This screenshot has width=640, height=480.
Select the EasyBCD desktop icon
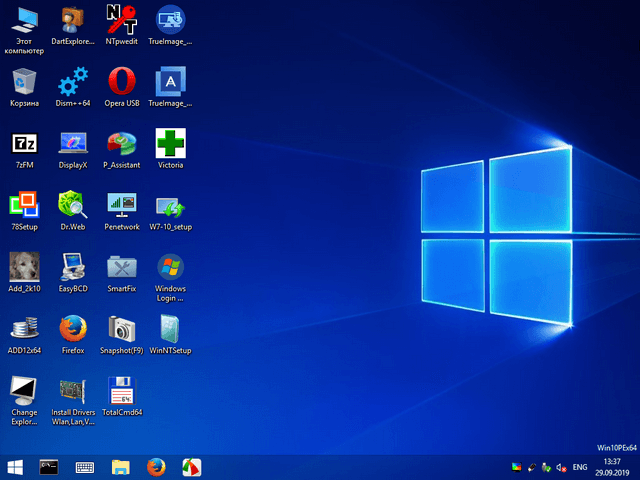[x=73, y=268]
